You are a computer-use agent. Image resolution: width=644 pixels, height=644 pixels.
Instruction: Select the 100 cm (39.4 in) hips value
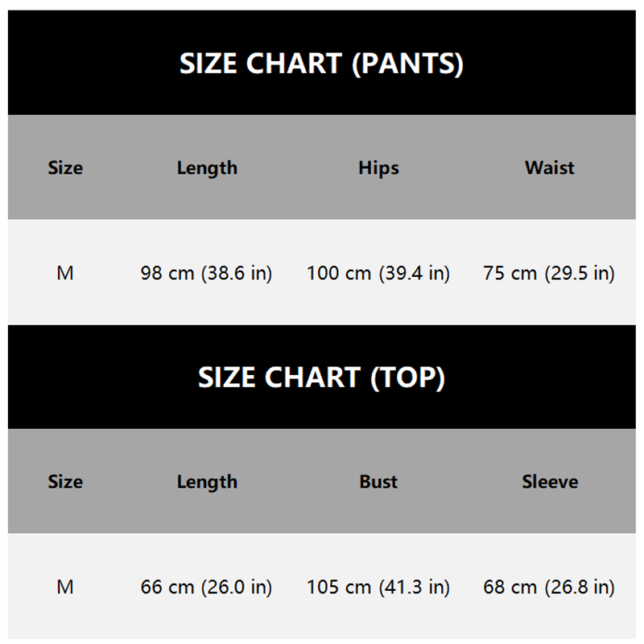(x=378, y=273)
